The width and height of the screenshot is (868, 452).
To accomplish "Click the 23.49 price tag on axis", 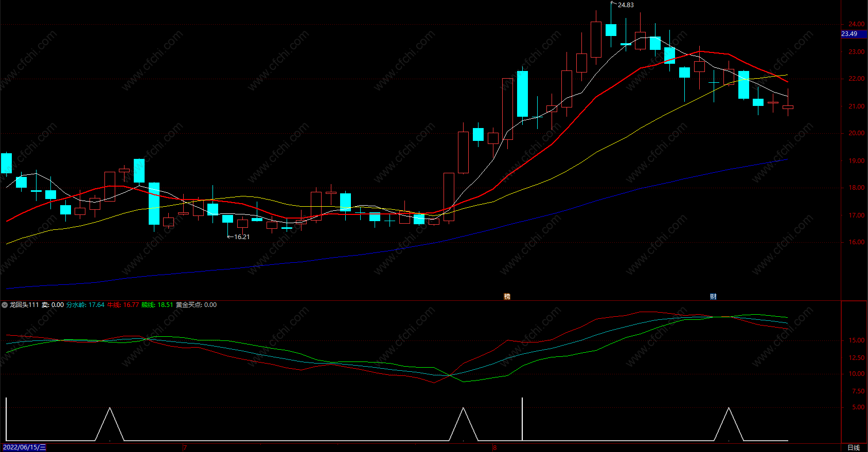I will (x=849, y=34).
